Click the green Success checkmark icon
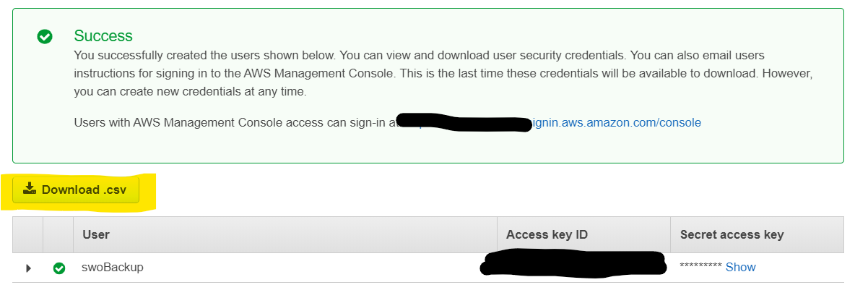Image resolution: width=868 pixels, height=298 pixels. [45, 36]
